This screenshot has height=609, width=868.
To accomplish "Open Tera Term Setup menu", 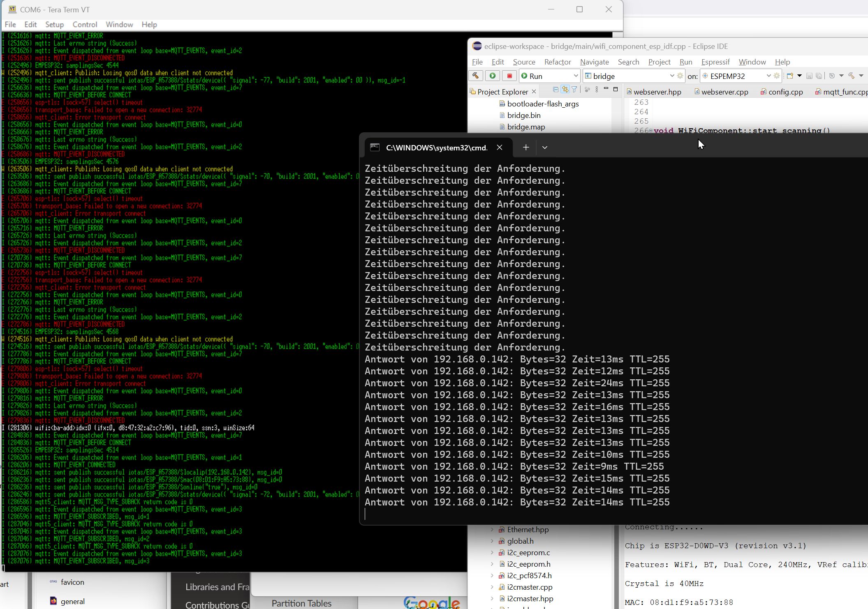I will pos(54,25).
